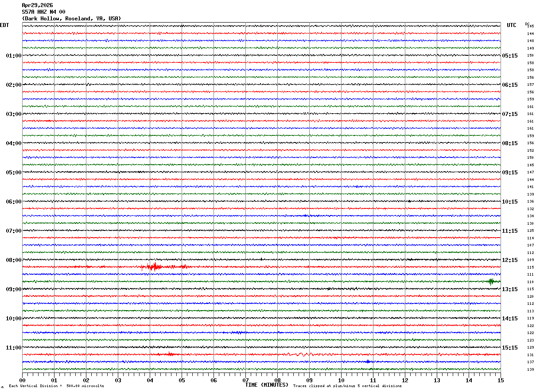Viewport: 536px width, 392px height.
Task: Click the 15:15 UTC time label
Action: (x=509, y=348)
